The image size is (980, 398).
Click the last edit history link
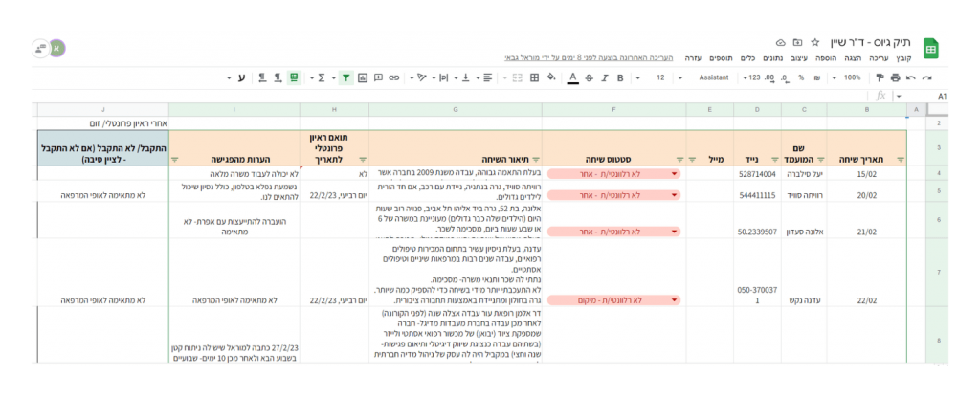coord(589,58)
